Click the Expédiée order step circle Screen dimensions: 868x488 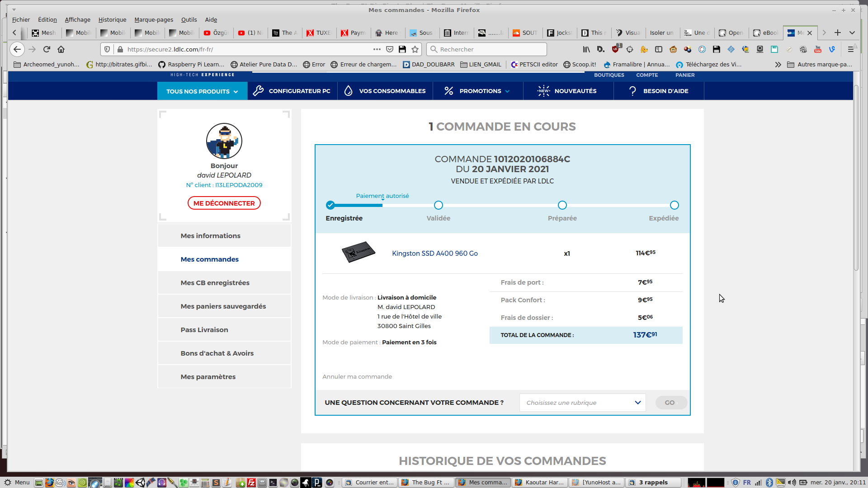click(x=674, y=205)
